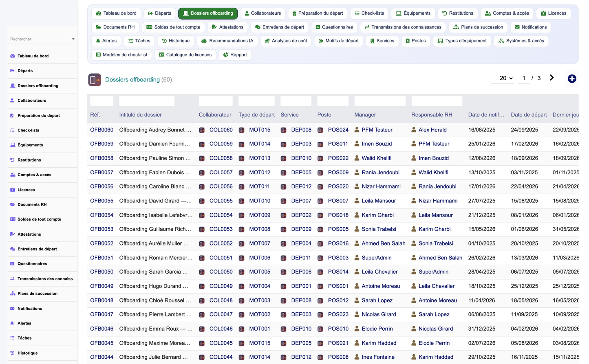The width and height of the screenshot is (589, 364).
Task: Click collaborator icon beside COL0060
Action: coord(202,130)
